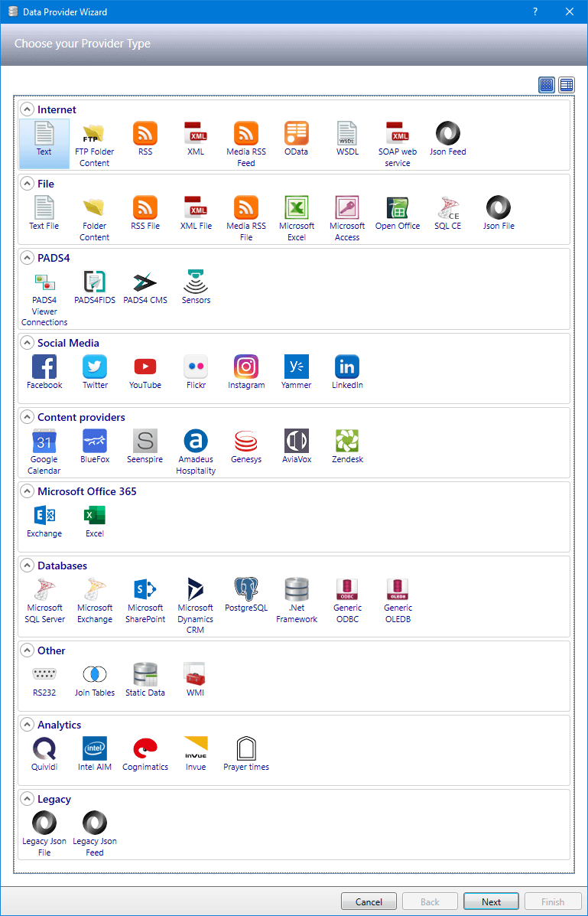Choose the Legacy Json File provider
588x916 pixels.
pyautogui.click(x=44, y=833)
